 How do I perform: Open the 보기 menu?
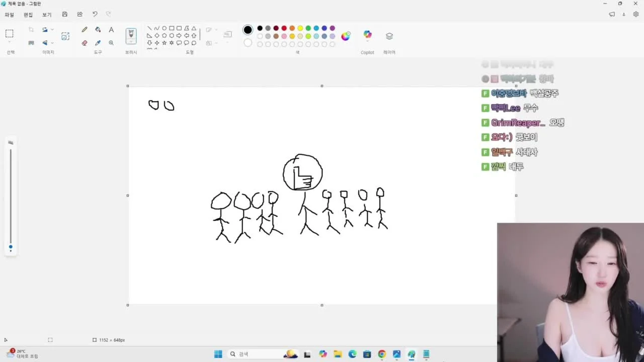(47, 15)
